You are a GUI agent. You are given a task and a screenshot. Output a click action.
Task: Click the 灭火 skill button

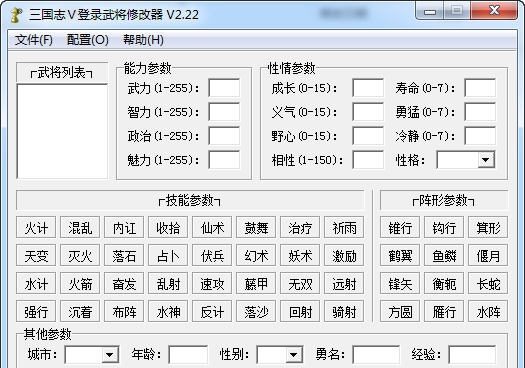(x=80, y=255)
